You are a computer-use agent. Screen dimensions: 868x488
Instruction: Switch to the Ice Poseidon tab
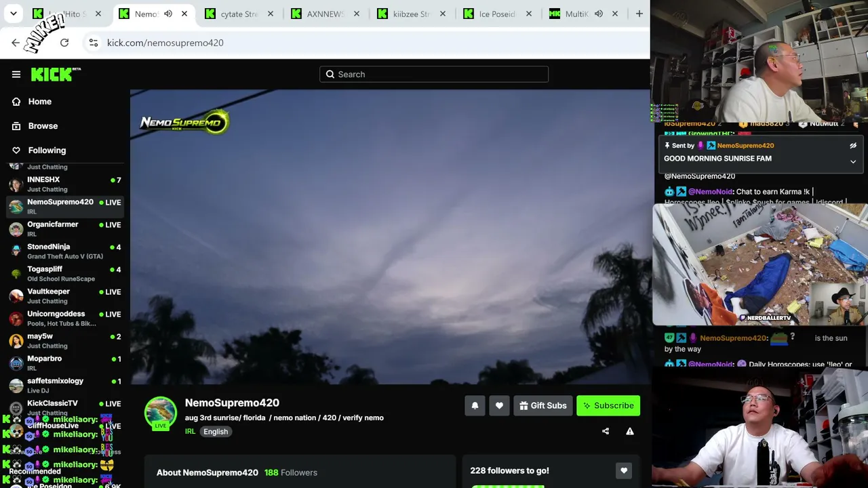pos(498,14)
